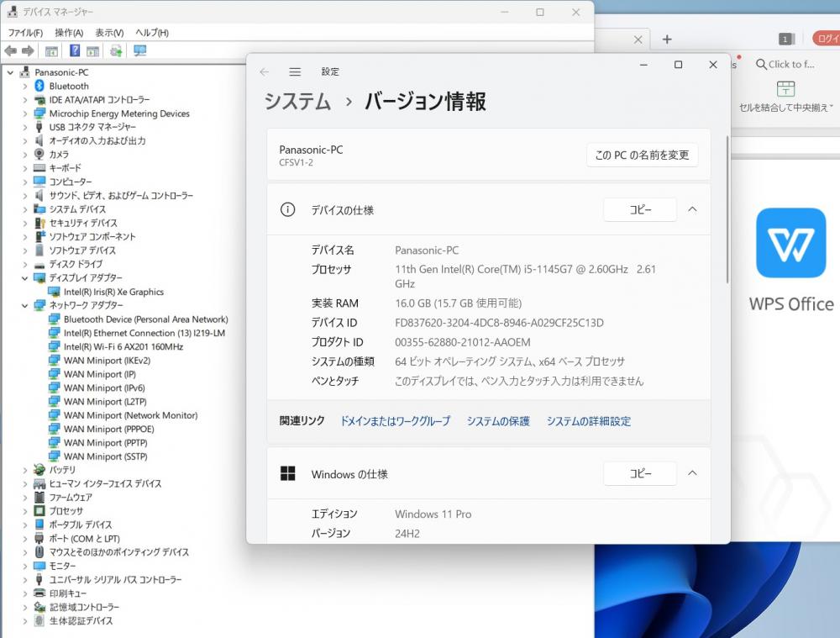The width and height of the screenshot is (840, 638).
Task: Select the IDE ATA/ATAPI controllers entry
Action: point(100,100)
